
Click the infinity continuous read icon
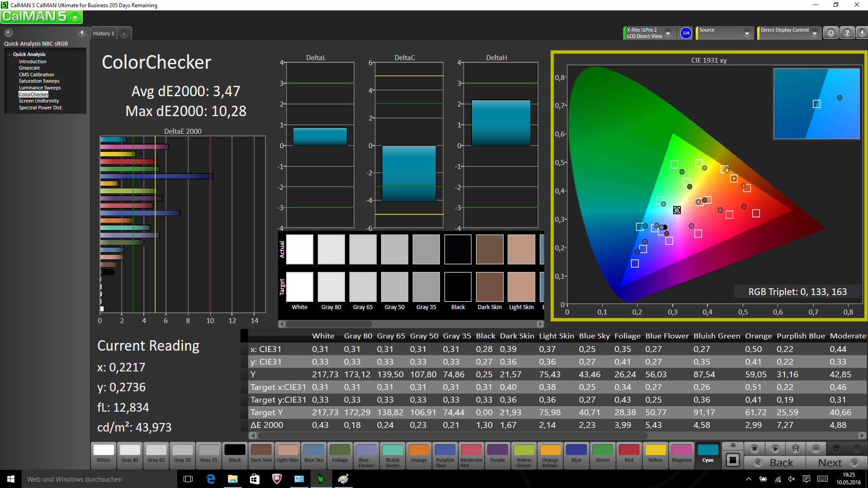pos(816,449)
